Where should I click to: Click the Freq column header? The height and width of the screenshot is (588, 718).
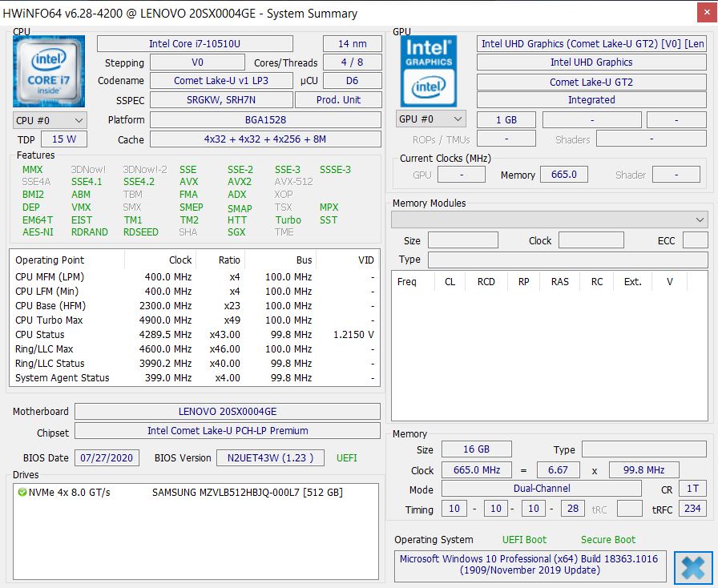406,282
